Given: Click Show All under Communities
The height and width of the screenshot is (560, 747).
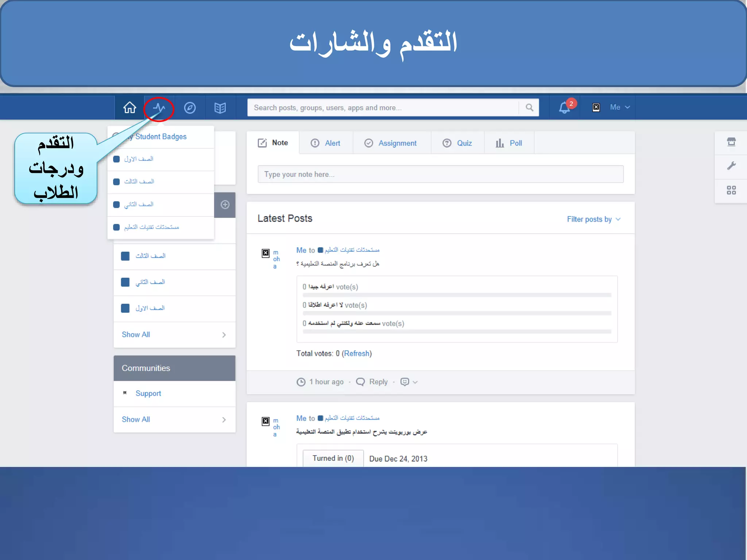Looking at the screenshot, I should (x=174, y=420).
